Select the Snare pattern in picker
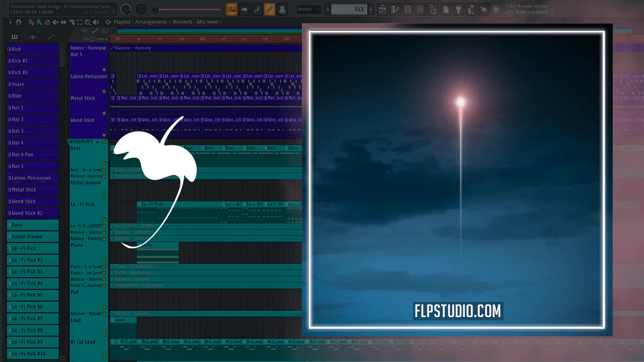This screenshot has height=362, width=644. tap(33, 84)
